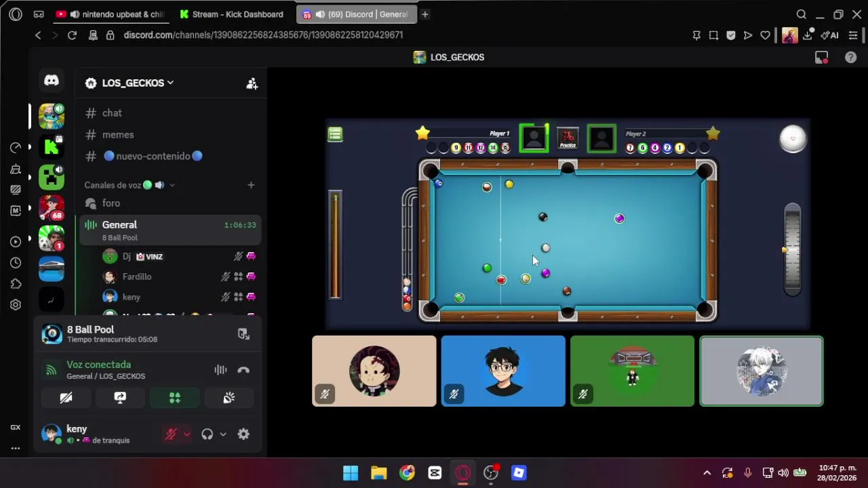Collapse the Canales de voz category
868x488 pixels.
click(129, 185)
